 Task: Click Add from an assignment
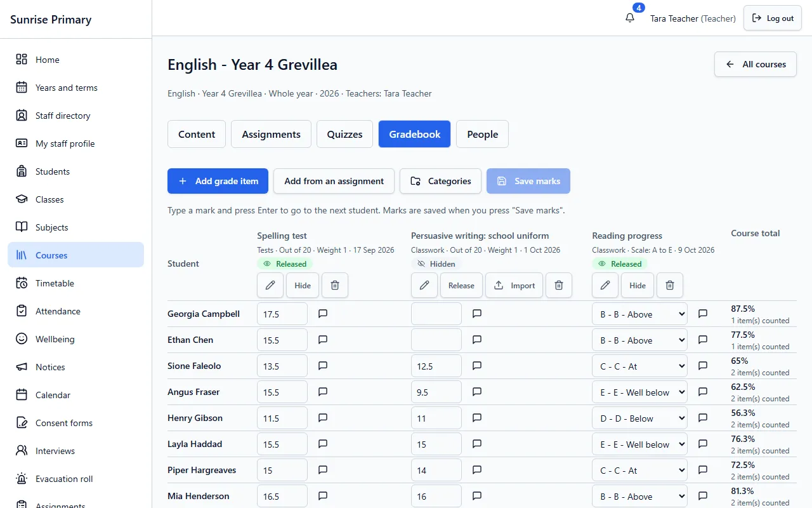pyautogui.click(x=334, y=181)
